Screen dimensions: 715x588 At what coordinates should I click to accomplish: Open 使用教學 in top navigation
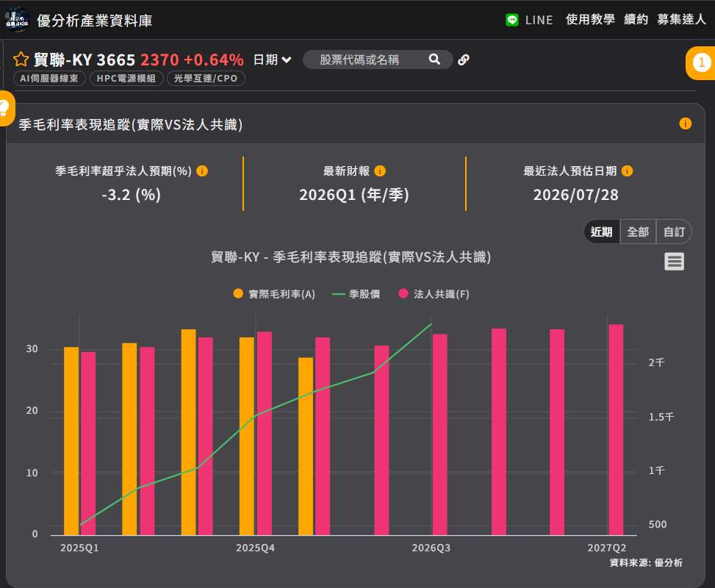point(590,19)
